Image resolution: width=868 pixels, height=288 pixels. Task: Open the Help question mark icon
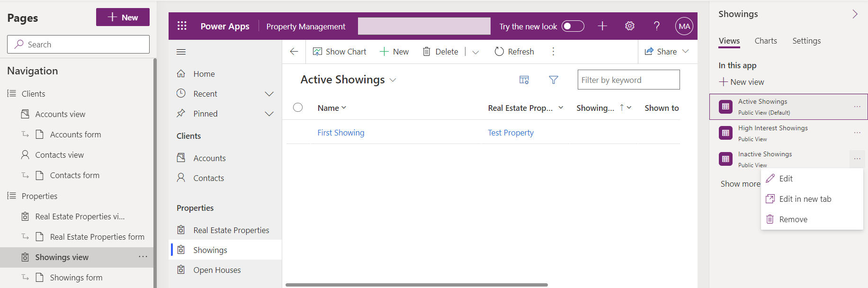pos(656,26)
